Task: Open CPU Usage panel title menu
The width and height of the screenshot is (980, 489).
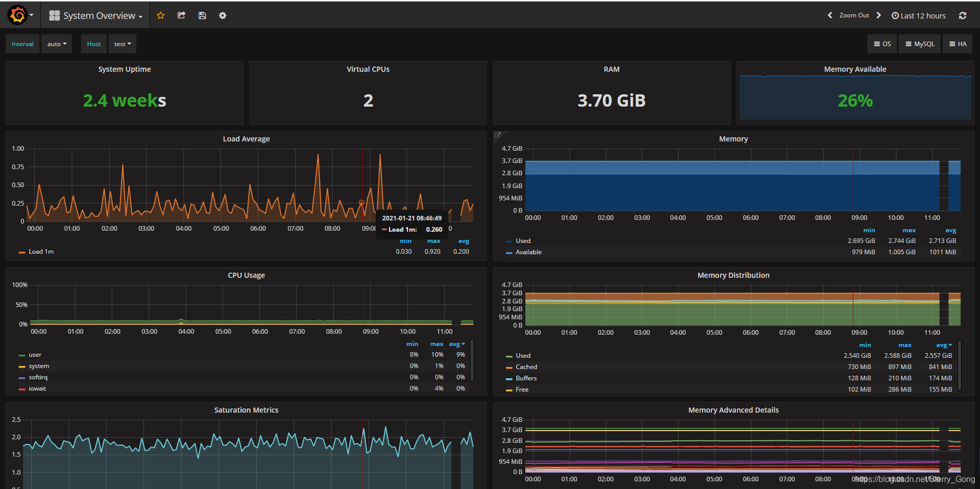Action: click(246, 275)
